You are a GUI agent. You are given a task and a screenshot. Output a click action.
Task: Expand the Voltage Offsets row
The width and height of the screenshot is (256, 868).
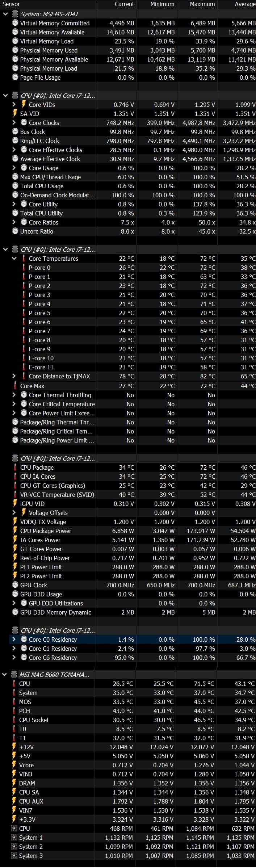tap(14, 513)
